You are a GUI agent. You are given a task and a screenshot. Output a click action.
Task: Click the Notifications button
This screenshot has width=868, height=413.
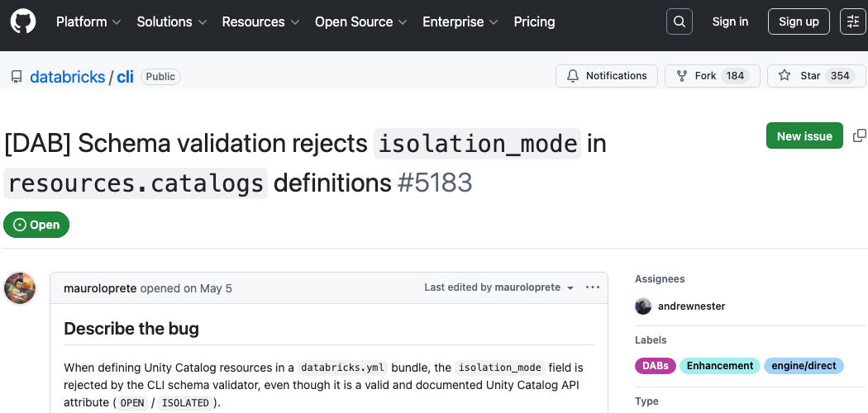pyautogui.click(x=607, y=76)
